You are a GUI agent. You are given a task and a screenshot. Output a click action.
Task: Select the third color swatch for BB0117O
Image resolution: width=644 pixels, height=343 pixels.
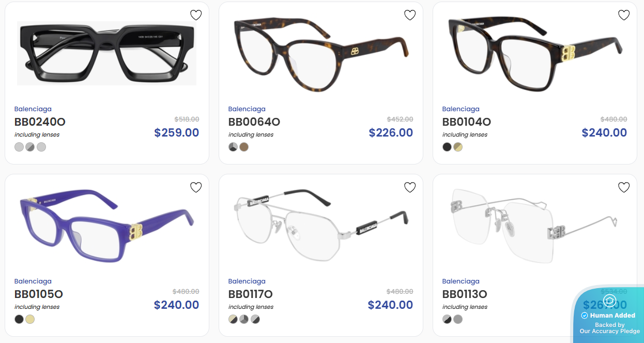click(255, 319)
